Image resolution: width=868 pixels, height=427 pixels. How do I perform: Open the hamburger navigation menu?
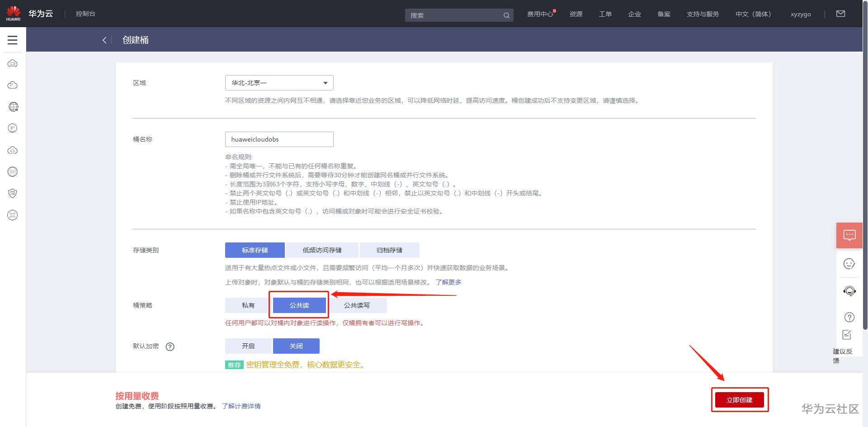(13, 40)
